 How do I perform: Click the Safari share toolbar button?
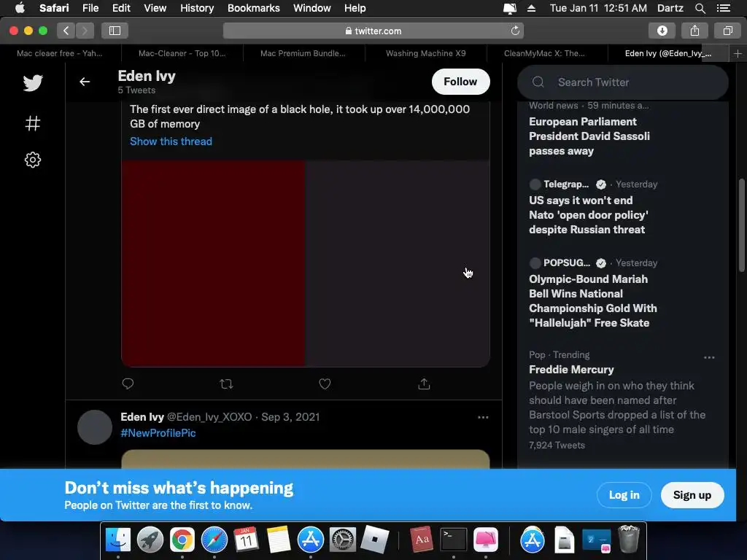(694, 31)
